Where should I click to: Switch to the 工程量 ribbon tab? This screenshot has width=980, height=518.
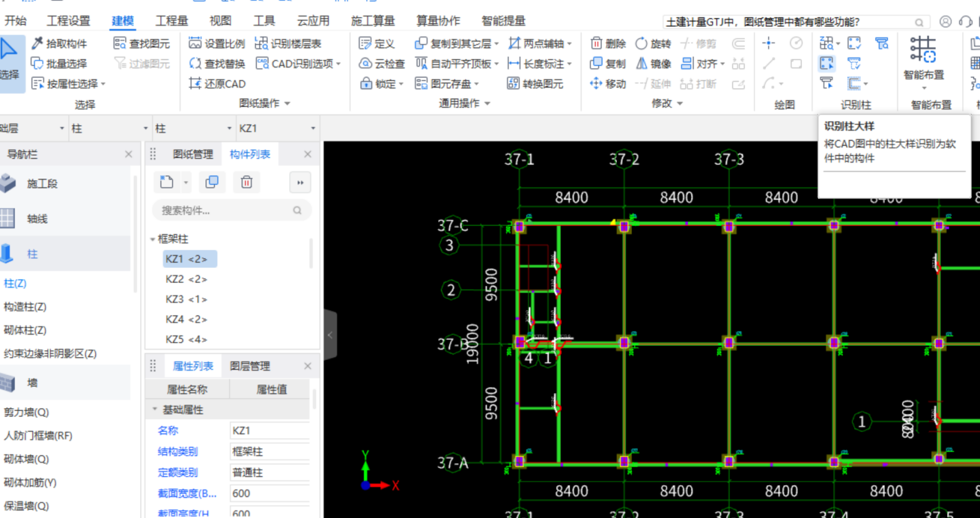coord(172,21)
